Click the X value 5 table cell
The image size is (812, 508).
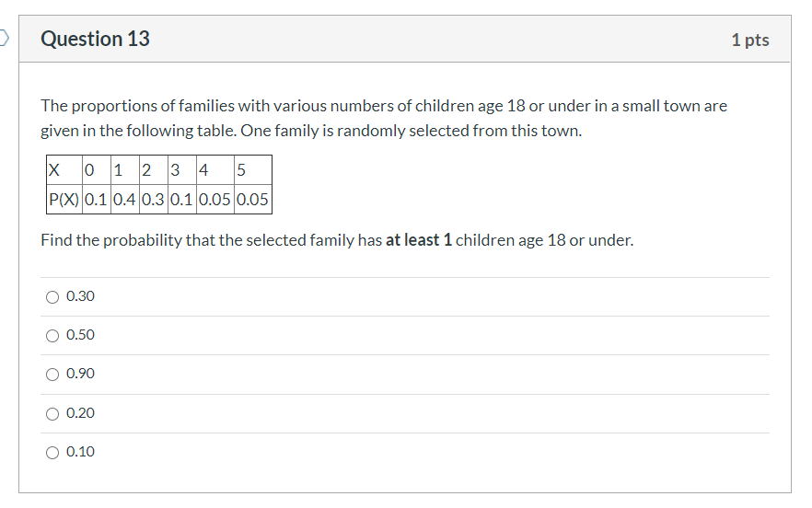point(252,170)
